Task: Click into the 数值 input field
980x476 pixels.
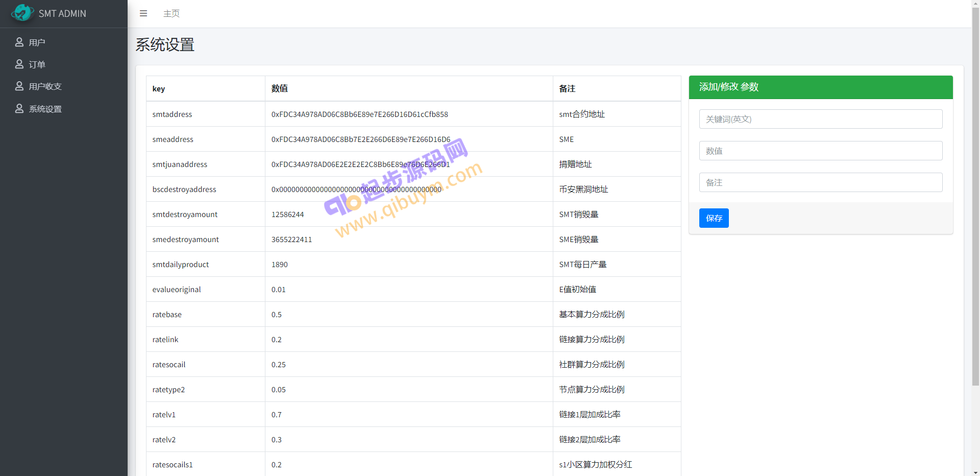Action: tap(820, 151)
